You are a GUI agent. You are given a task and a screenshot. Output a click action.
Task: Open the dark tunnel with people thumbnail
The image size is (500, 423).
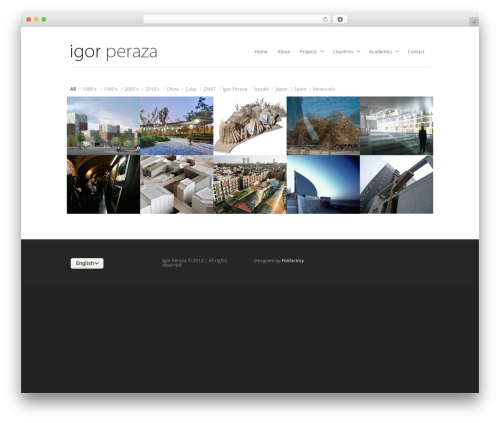tap(103, 184)
